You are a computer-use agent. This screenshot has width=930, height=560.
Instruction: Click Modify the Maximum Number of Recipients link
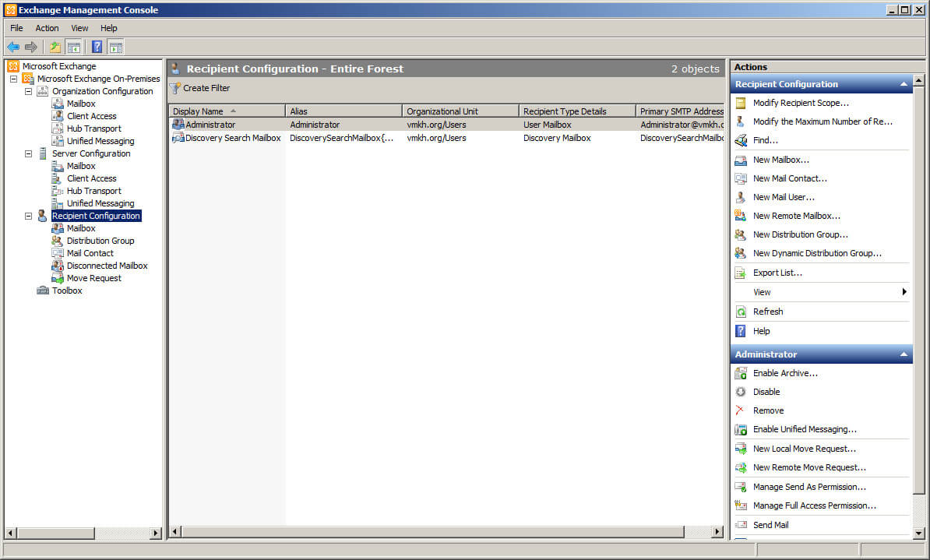823,122
